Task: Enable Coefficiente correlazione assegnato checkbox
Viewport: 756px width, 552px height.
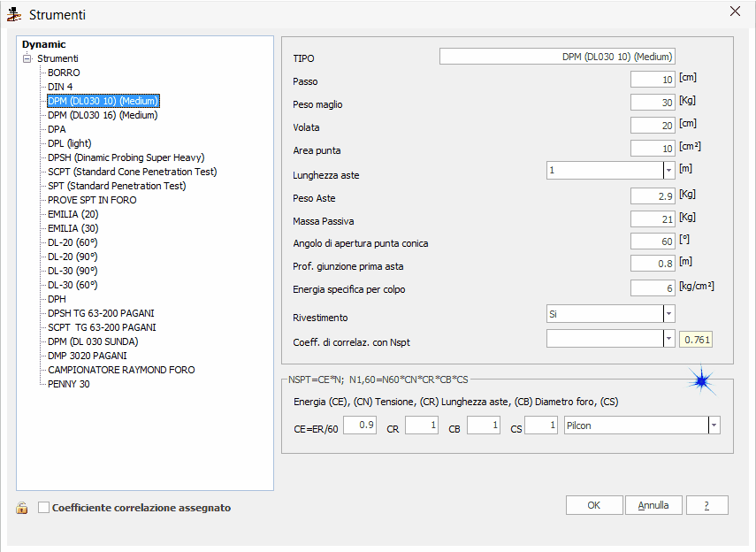Action: (44, 508)
